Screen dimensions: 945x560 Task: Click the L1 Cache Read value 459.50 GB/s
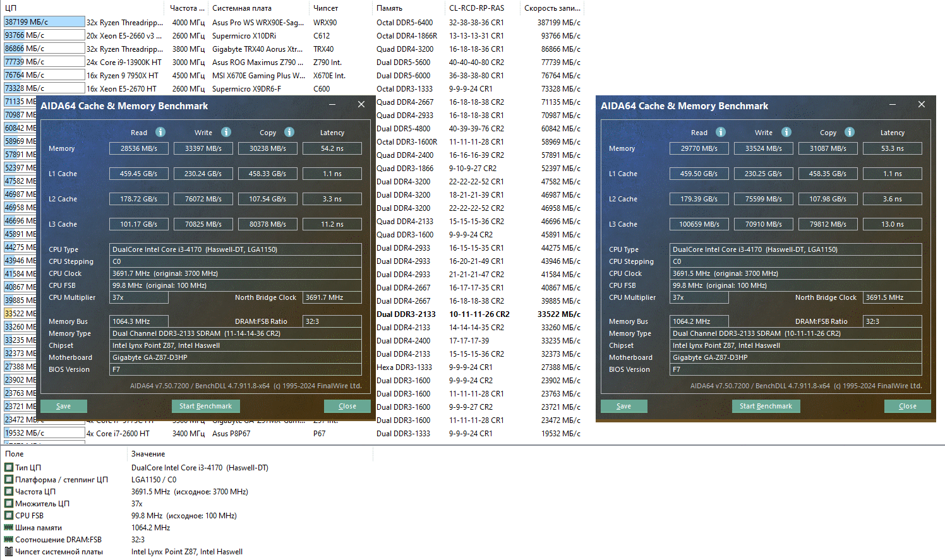click(699, 174)
